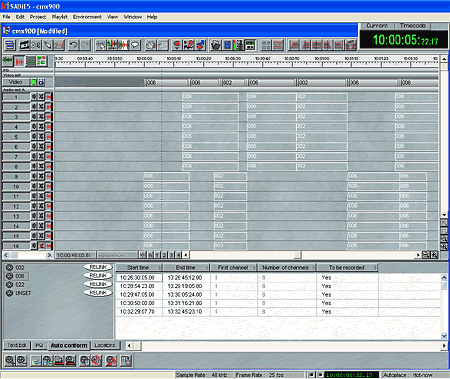Click the redo arrow in the toolbar
This screenshot has width=450, height=379.
(x=85, y=45)
